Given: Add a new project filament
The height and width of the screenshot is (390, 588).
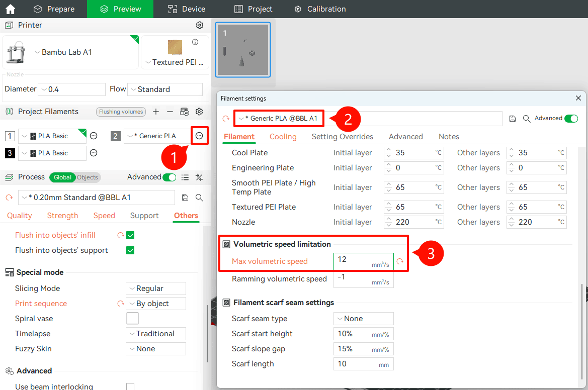Looking at the screenshot, I should point(156,112).
